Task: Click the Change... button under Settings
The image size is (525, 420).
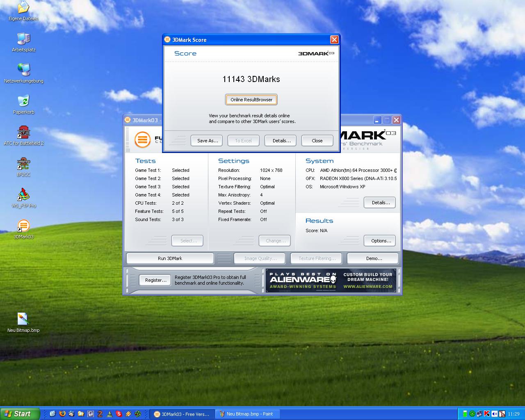Action: point(275,241)
